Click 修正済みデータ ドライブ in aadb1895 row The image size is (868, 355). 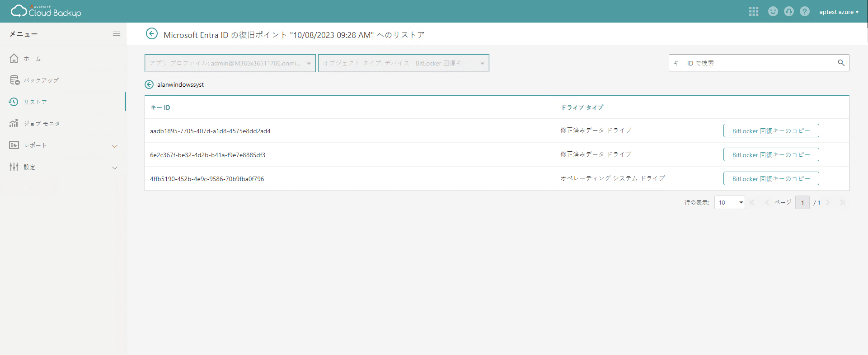(596, 131)
